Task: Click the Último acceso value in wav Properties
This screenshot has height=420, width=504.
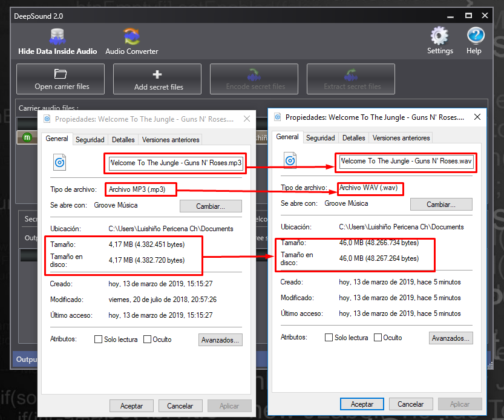Action: [x=400, y=313]
